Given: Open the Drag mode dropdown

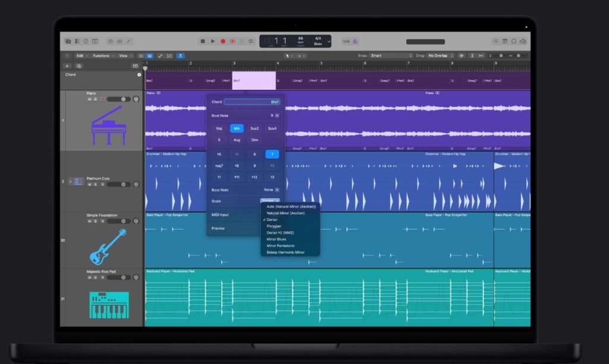Looking at the screenshot, I should pos(442,55).
